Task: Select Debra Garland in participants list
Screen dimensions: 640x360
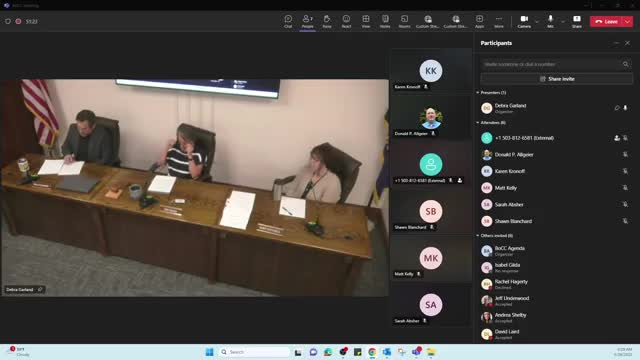Action: (x=556, y=108)
